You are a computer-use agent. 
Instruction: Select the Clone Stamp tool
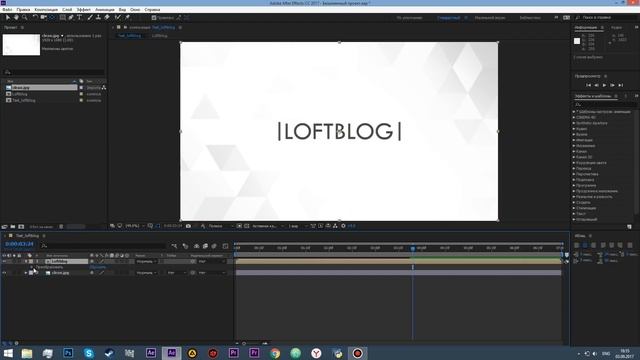tap(98, 18)
